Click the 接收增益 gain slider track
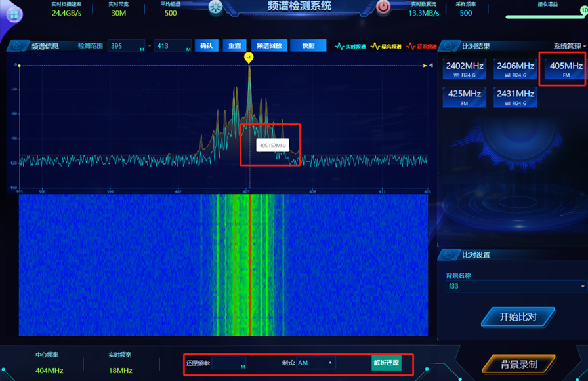 [x=545, y=16]
